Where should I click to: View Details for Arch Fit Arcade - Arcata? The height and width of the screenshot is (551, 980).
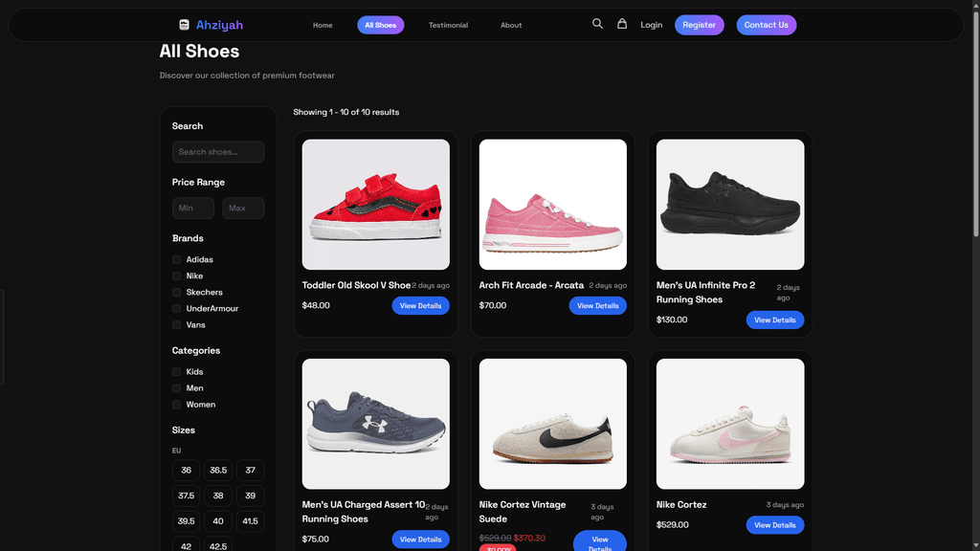pos(597,305)
